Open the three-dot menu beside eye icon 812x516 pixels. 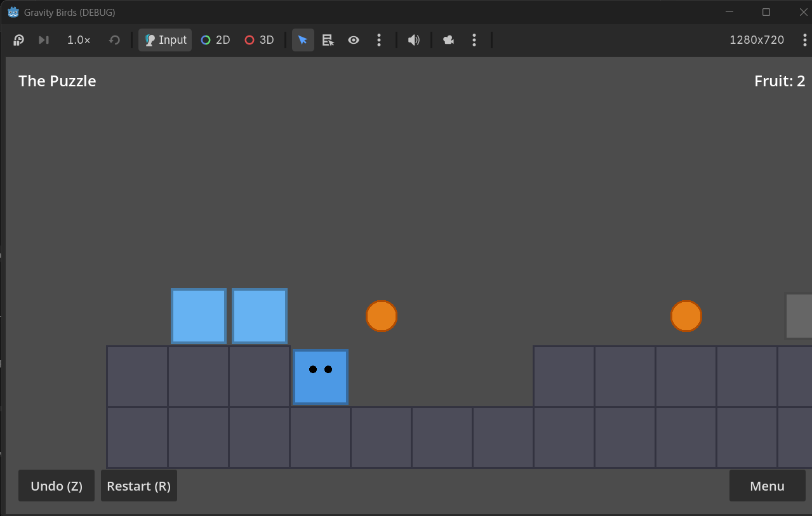pyautogui.click(x=379, y=40)
